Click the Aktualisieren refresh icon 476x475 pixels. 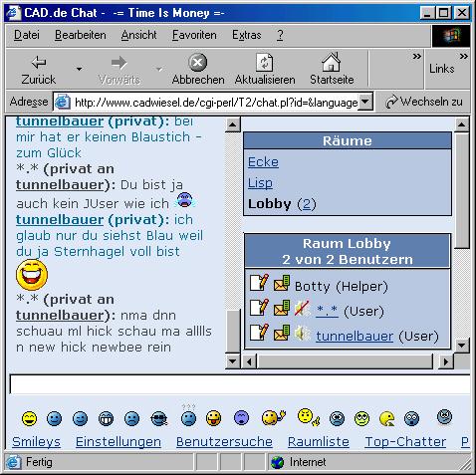click(265, 63)
